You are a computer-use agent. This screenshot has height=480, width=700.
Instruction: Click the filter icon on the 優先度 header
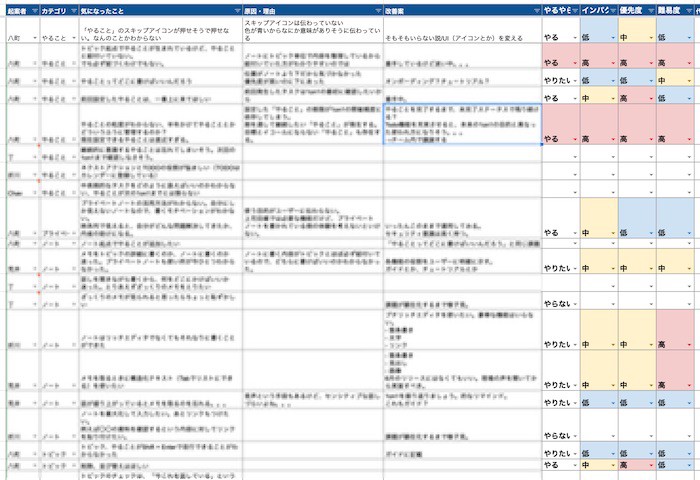[651, 11]
